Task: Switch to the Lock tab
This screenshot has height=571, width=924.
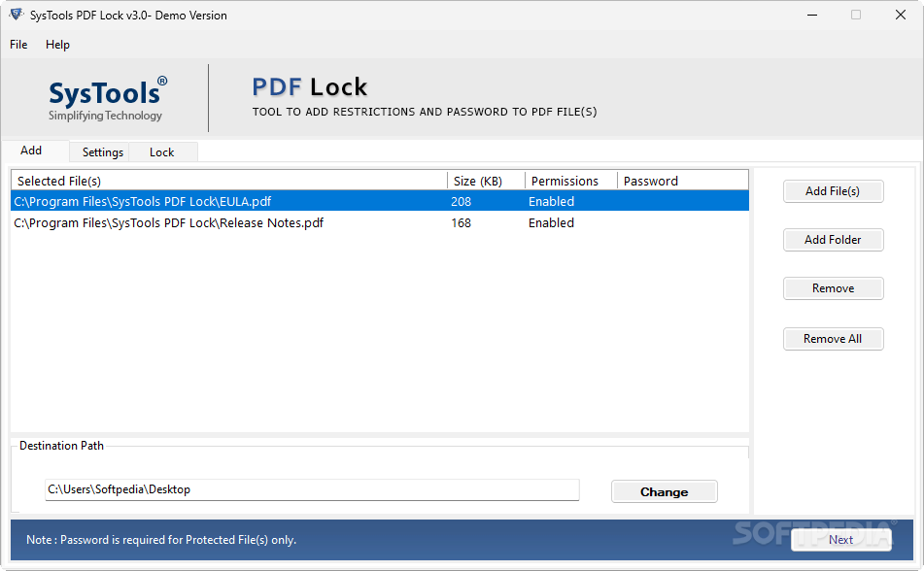Action: click(x=162, y=152)
